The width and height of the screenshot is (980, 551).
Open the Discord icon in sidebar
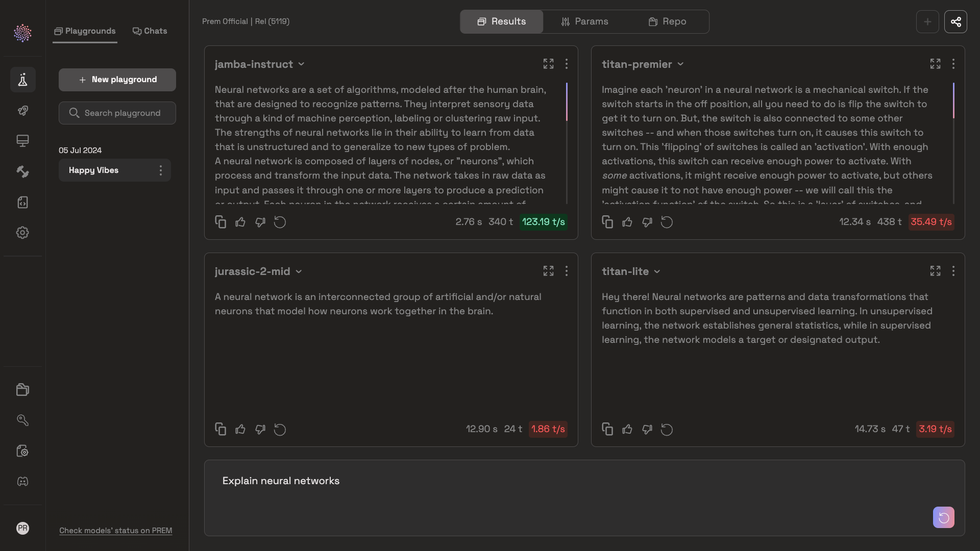pyautogui.click(x=22, y=482)
